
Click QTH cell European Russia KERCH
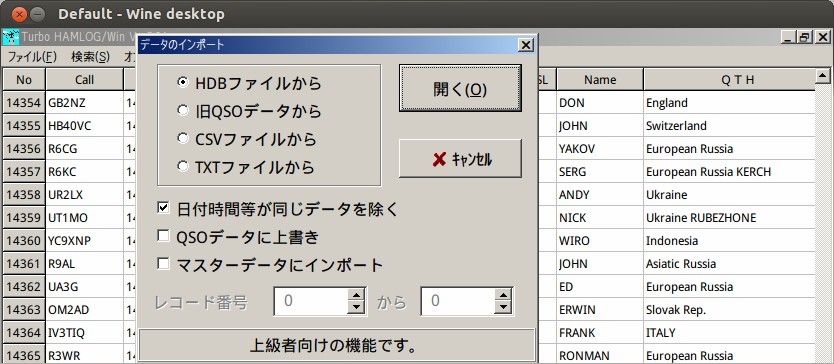click(729, 172)
